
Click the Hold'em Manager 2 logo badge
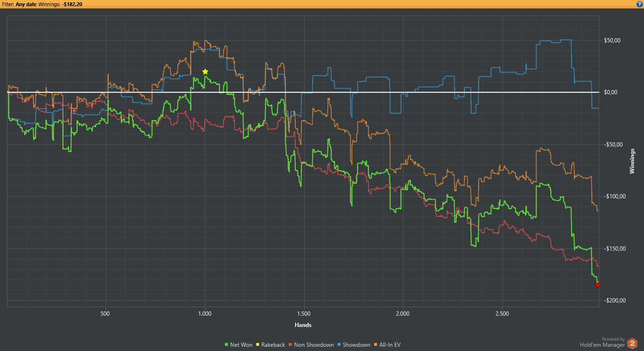[x=632, y=344]
